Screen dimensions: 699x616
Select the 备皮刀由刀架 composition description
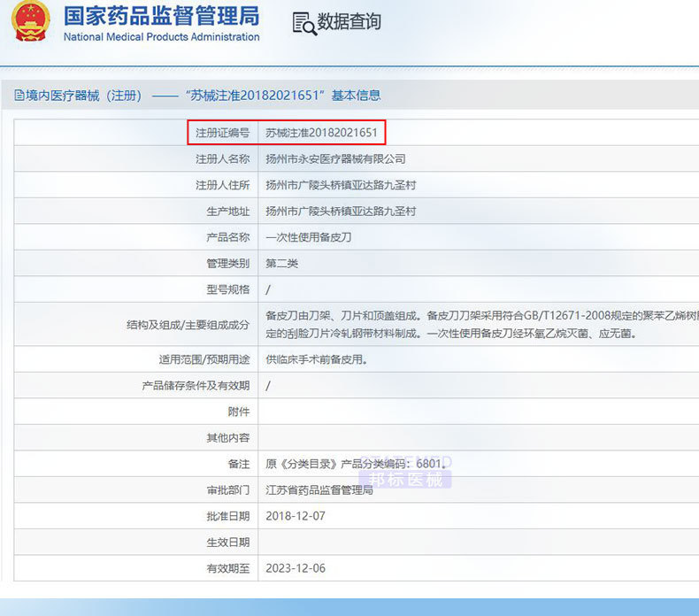[482, 325]
